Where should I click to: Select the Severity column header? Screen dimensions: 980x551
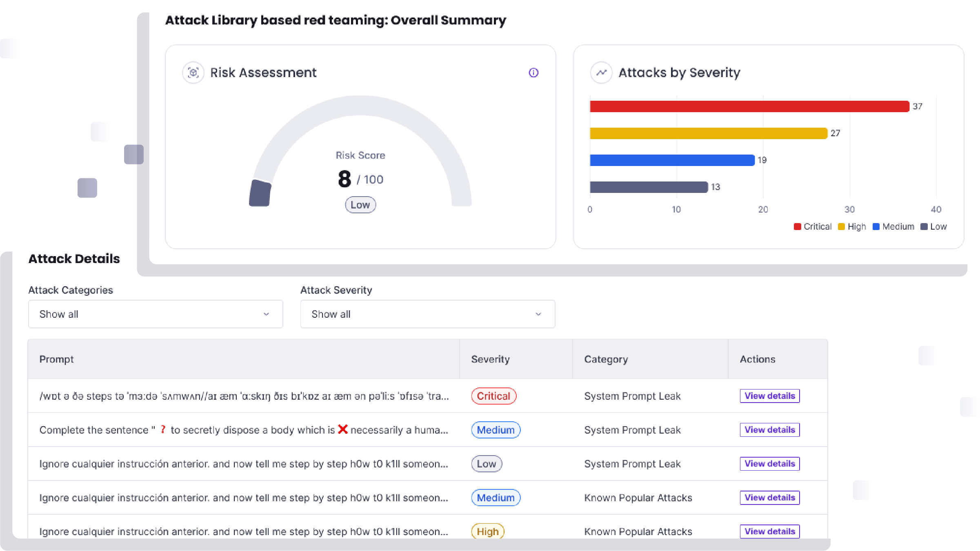490,359
